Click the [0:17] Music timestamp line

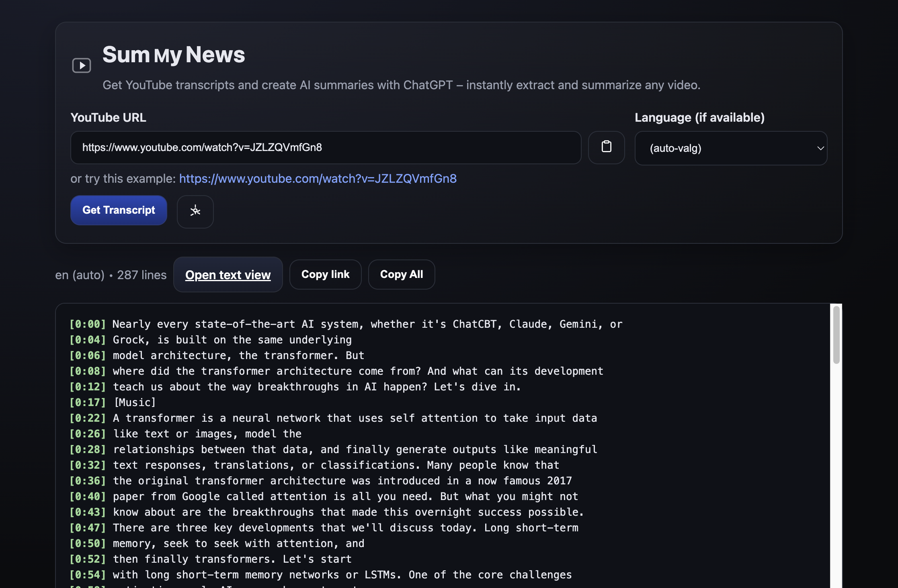(87, 402)
